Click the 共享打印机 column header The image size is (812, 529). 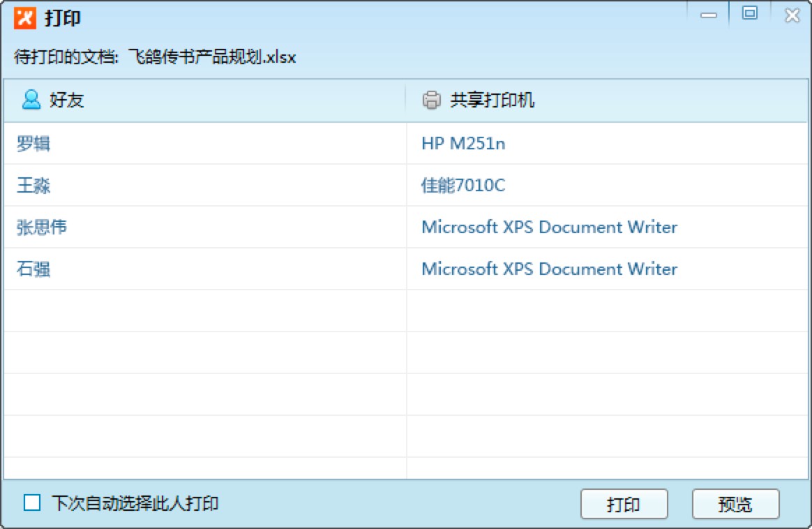493,100
